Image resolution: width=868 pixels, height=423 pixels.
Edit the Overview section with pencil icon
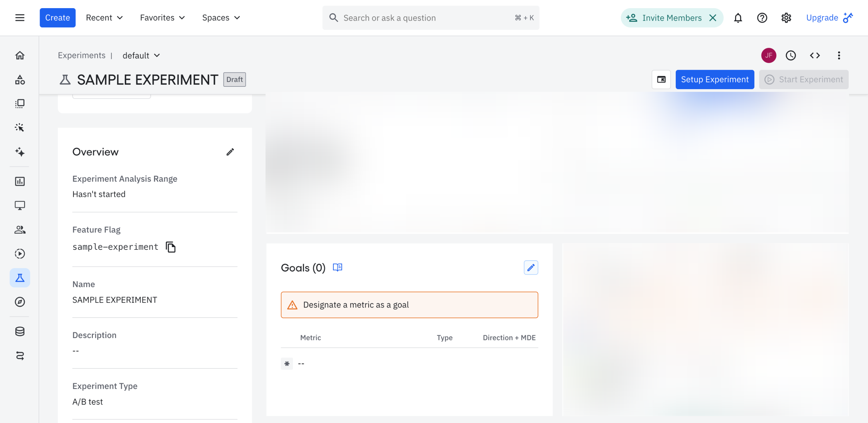point(230,152)
